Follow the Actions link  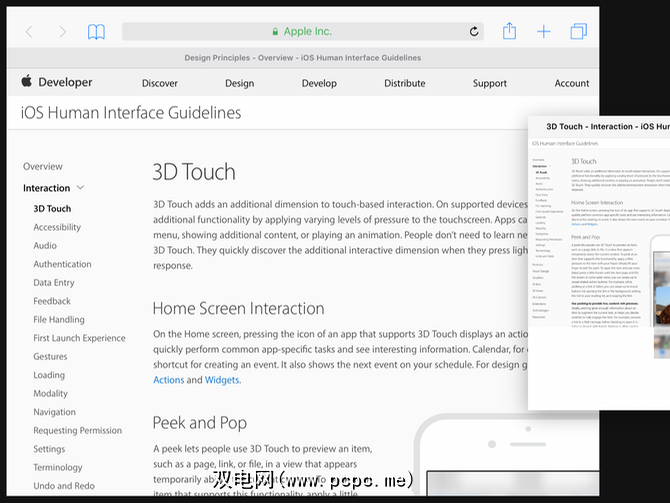(169, 380)
